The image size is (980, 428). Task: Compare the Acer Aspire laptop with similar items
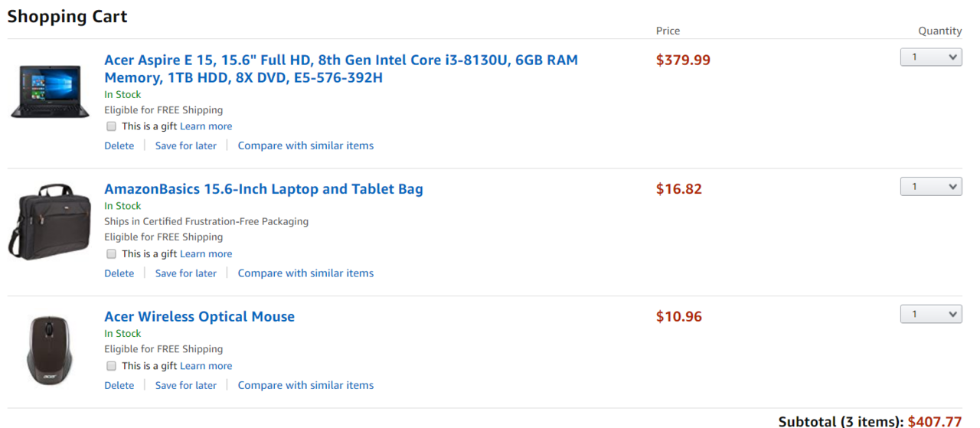point(305,145)
